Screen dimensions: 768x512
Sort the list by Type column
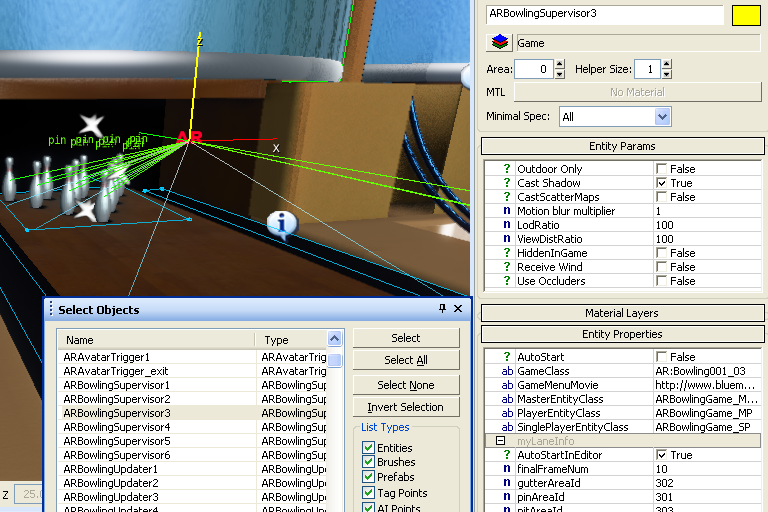click(x=291, y=340)
